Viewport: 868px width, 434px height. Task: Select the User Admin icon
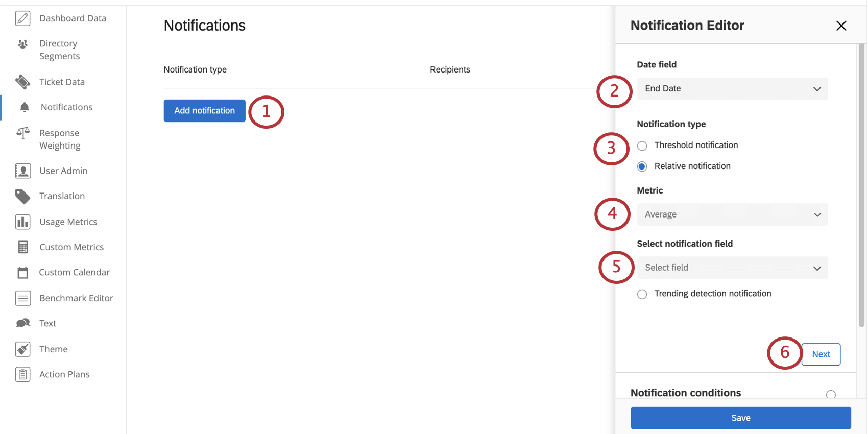(22, 171)
